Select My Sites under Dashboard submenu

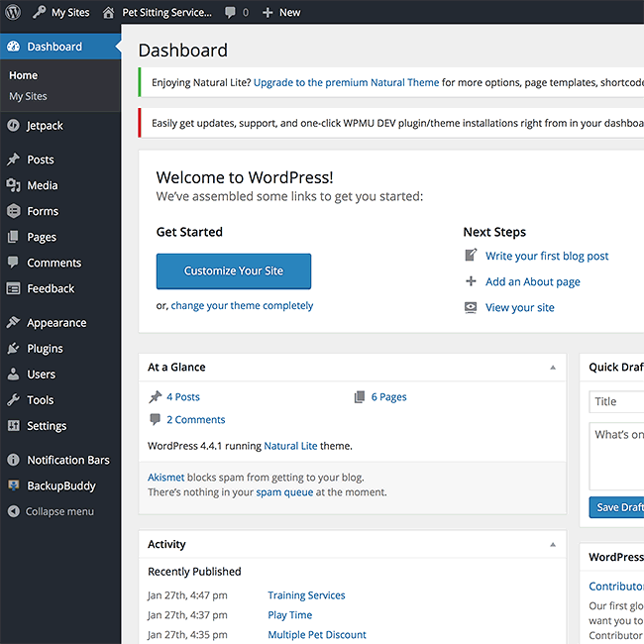[x=28, y=96]
